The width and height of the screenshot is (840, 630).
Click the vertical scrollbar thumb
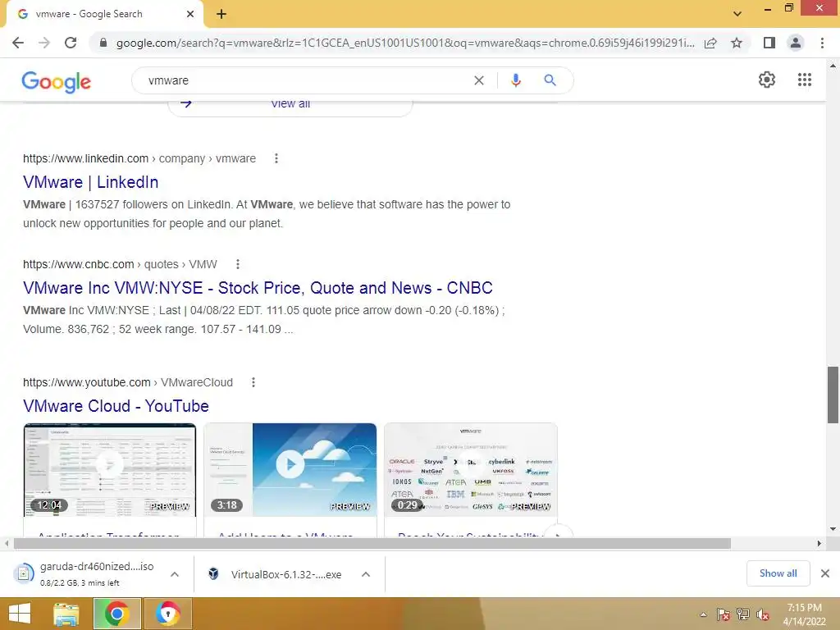click(x=833, y=395)
